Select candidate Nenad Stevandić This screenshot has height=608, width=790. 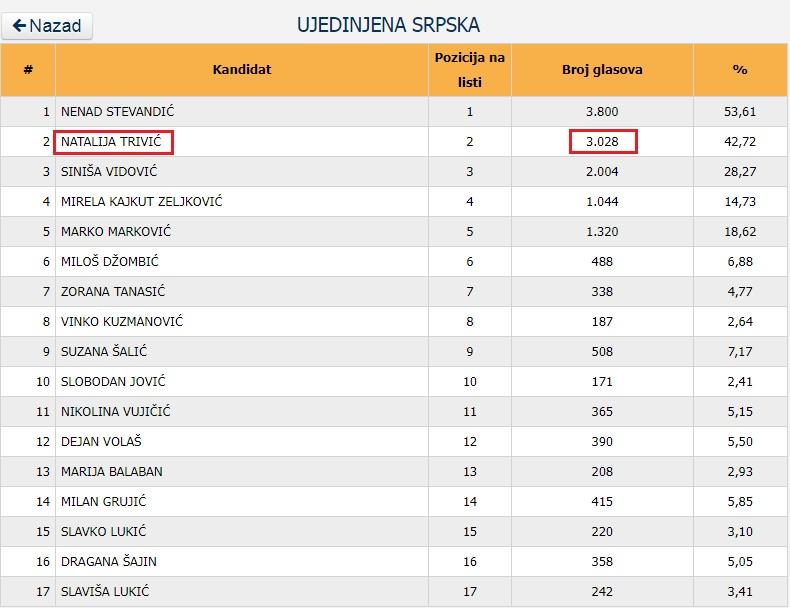pyautogui.click(x=117, y=111)
